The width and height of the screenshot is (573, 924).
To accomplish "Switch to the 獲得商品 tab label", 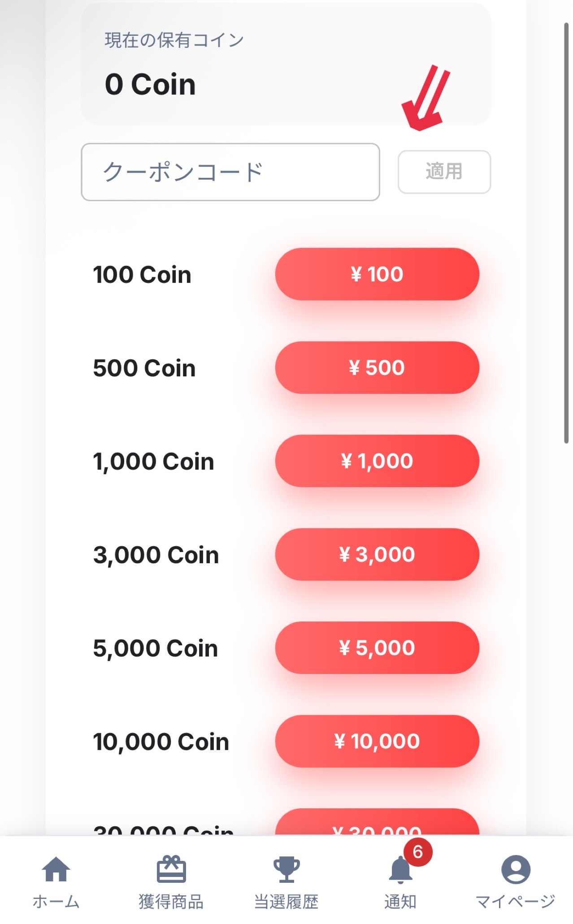I will (x=171, y=902).
